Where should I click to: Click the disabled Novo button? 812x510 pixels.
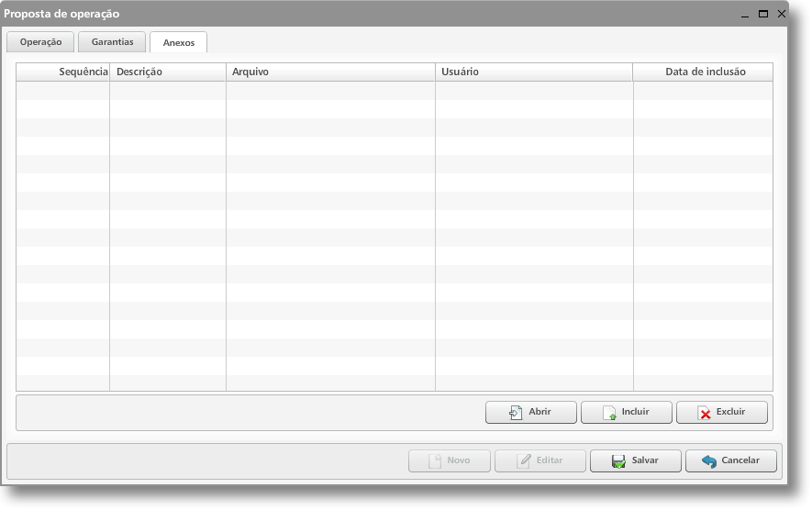(x=450, y=460)
